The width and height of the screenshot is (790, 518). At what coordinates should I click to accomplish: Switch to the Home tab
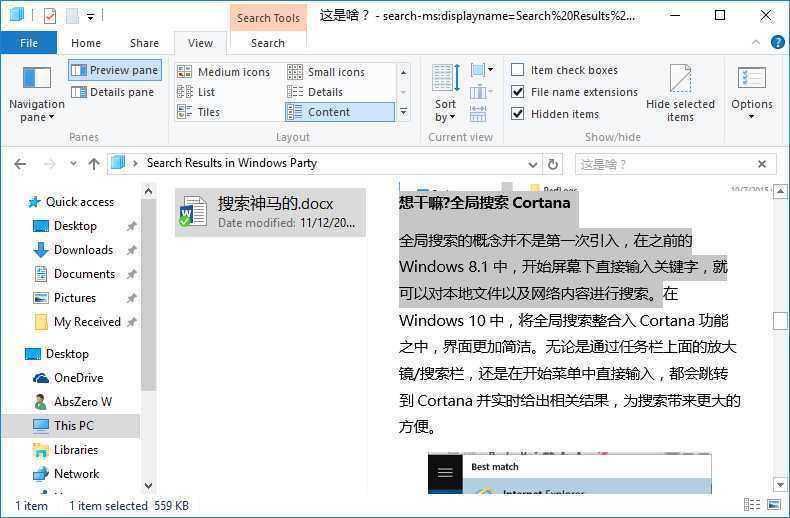(86, 43)
